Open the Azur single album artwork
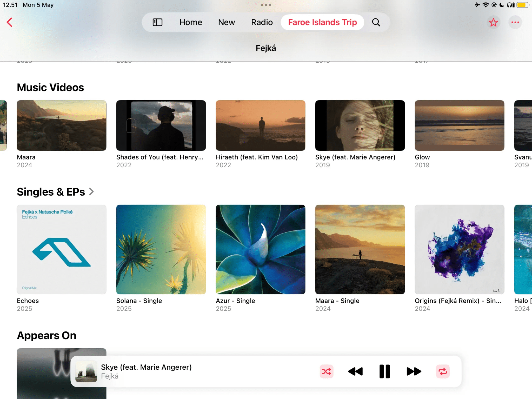Viewport: 532px width, 399px height. click(260, 250)
